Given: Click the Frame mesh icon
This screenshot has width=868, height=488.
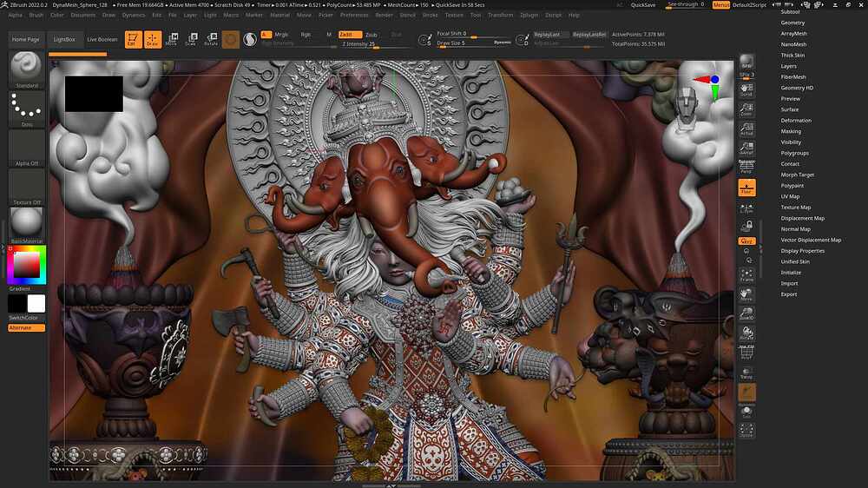Looking at the screenshot, I should (x=746, y=275).
